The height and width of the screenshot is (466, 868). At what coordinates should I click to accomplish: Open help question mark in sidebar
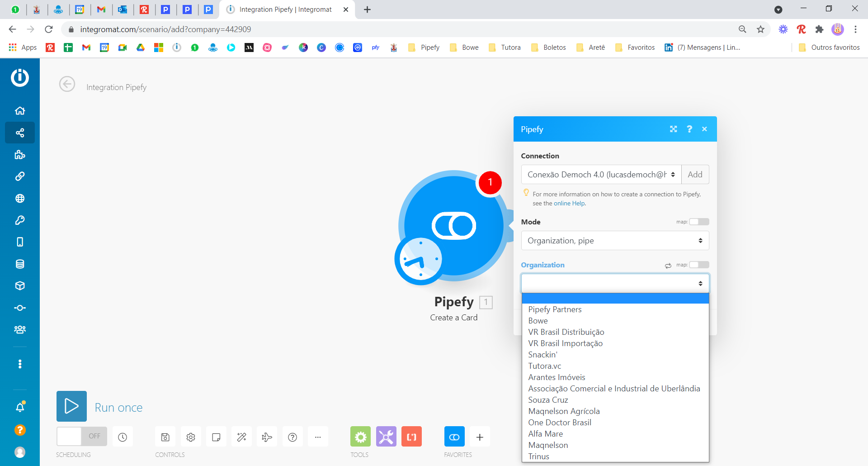click(x=20, y=430)
